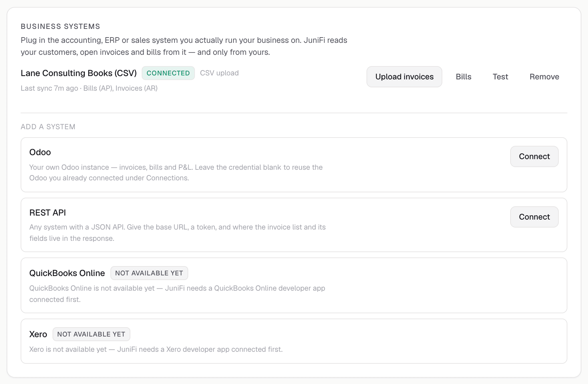Click 'QuickBooks Online is not available yet' text
Screen dimensions: 588x384
pos(177,294)
